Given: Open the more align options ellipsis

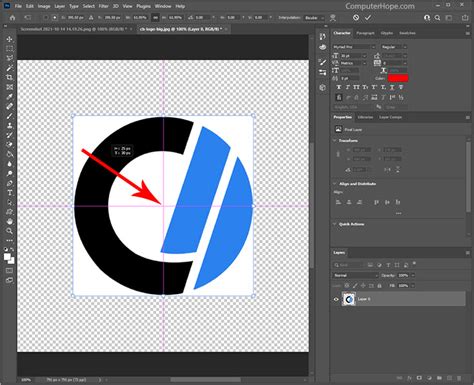Looking at the screenshot, I should [399, 213].
